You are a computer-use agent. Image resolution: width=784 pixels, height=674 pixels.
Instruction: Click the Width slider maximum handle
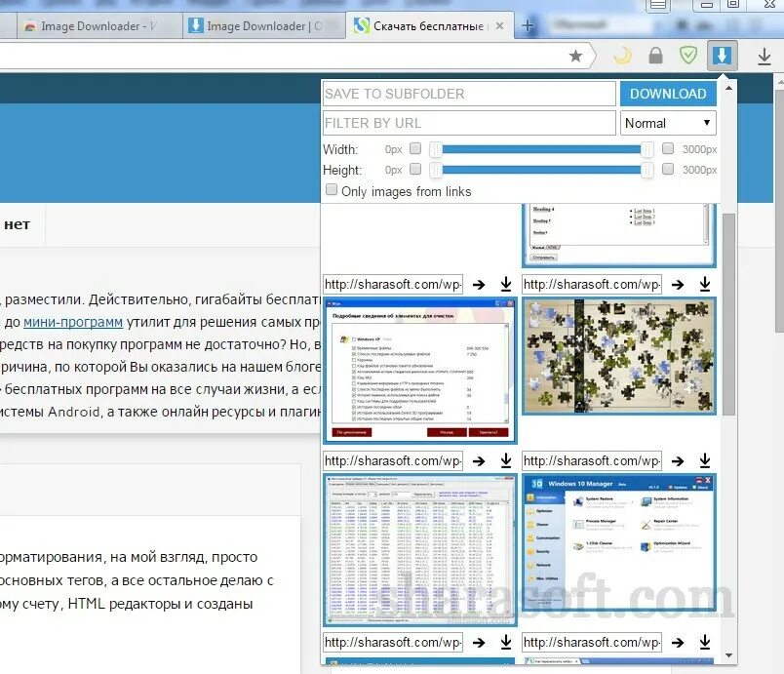(647, 149)
